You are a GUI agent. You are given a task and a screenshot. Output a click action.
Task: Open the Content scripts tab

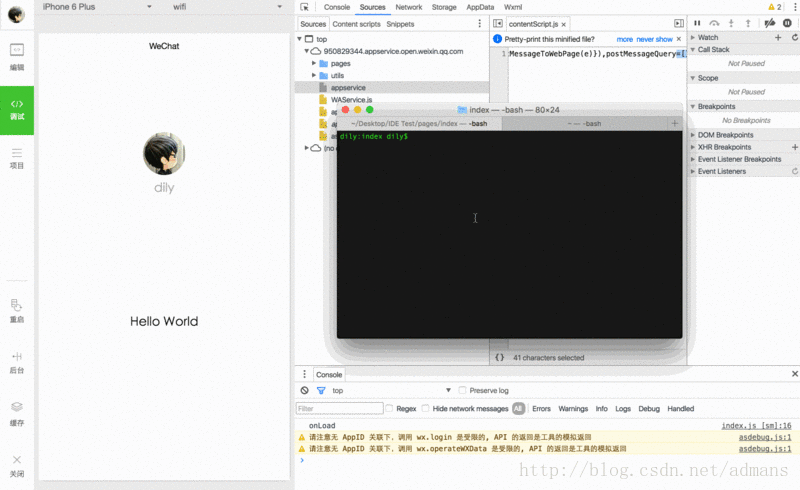tap(356, 24)
